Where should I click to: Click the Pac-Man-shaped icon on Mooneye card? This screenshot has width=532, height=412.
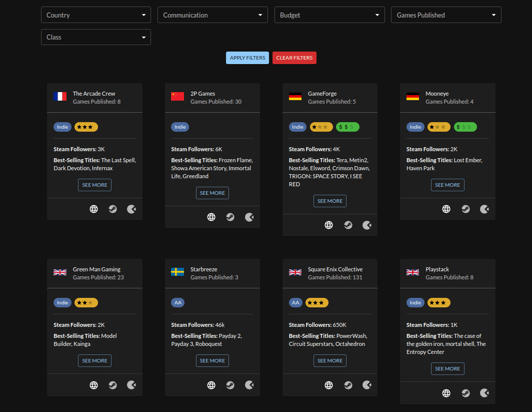pos(484,209)
